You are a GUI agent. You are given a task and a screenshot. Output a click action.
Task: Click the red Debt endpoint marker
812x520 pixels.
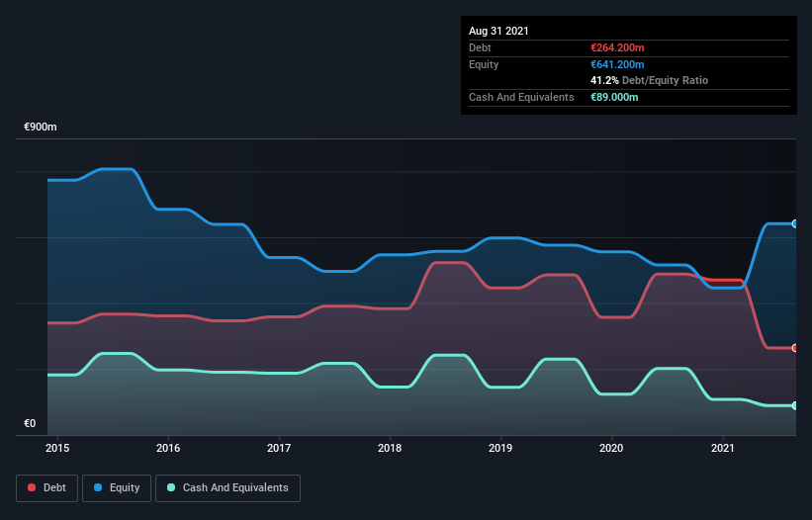(x=795, y=348)
